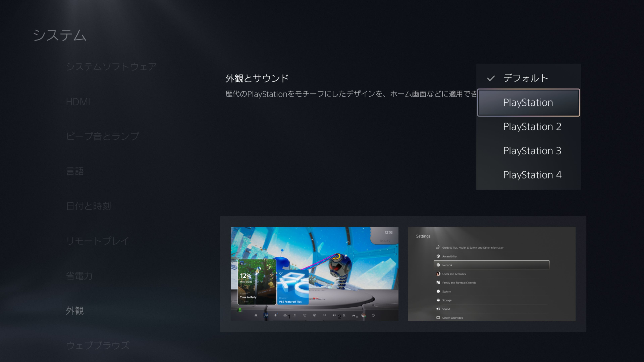Click the speaker icon beside Sound
This screenshot has height=362, width=644.
438,309
